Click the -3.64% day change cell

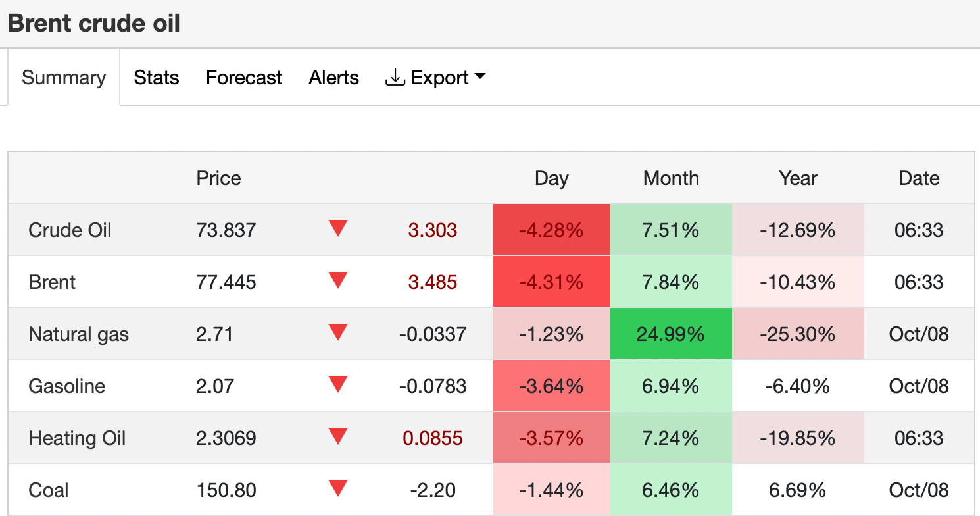coord(552,386)
